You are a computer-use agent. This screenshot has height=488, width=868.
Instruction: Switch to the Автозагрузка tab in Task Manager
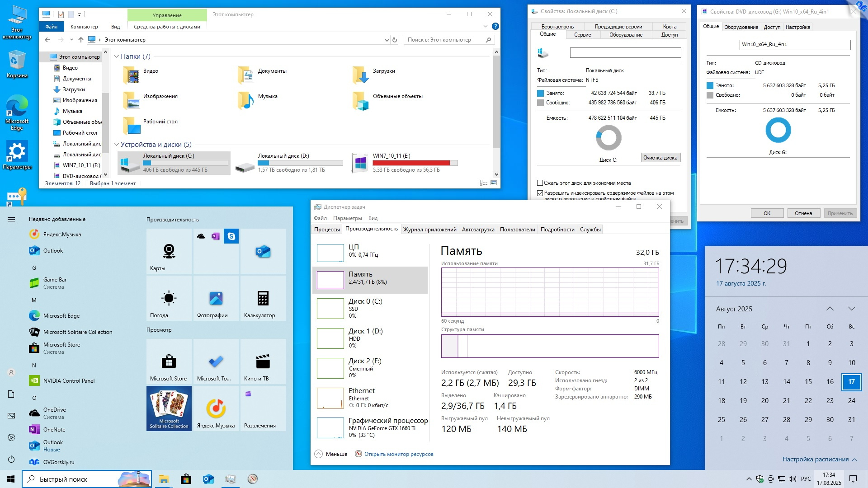pyautogui.click(x=478, y=230)
